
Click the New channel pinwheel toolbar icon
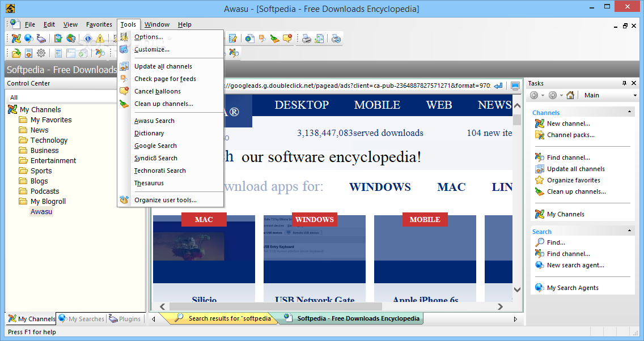(x=16, y=39)
